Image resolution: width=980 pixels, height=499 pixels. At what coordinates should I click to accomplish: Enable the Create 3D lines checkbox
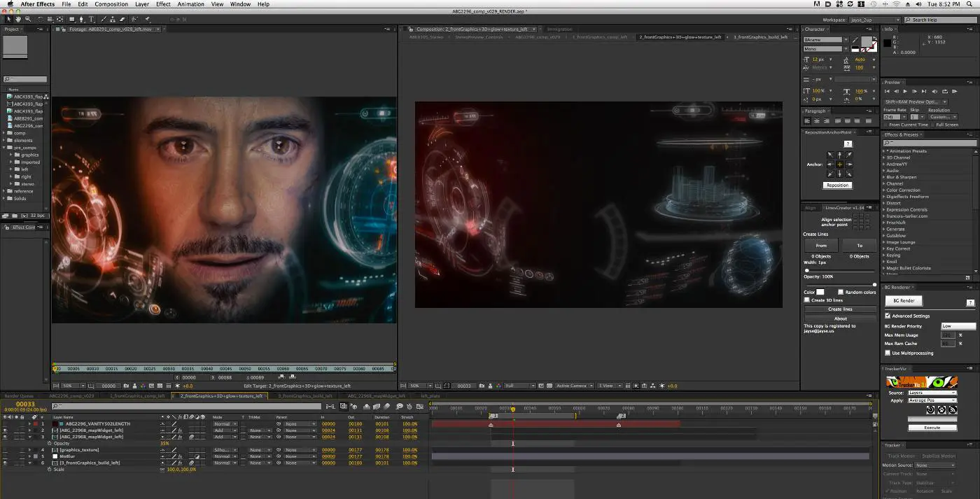(x=807, y=300)
